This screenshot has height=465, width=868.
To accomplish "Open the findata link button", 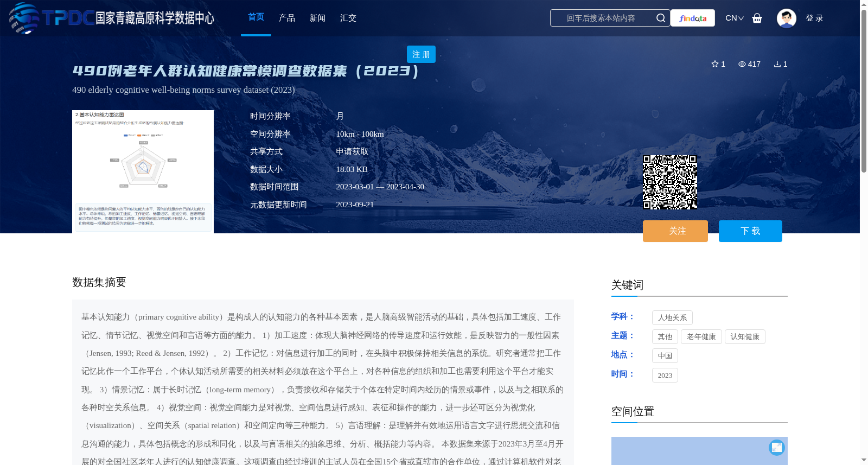I will 693,18.
